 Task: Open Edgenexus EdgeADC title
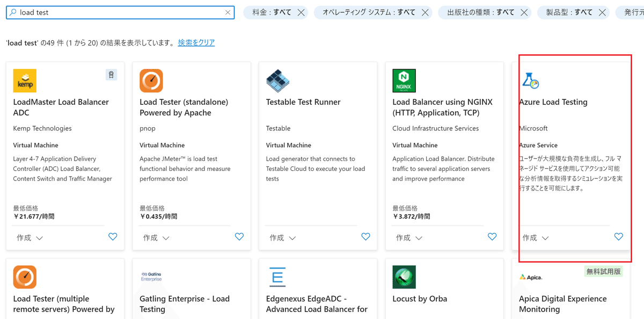tap(317, 304)
